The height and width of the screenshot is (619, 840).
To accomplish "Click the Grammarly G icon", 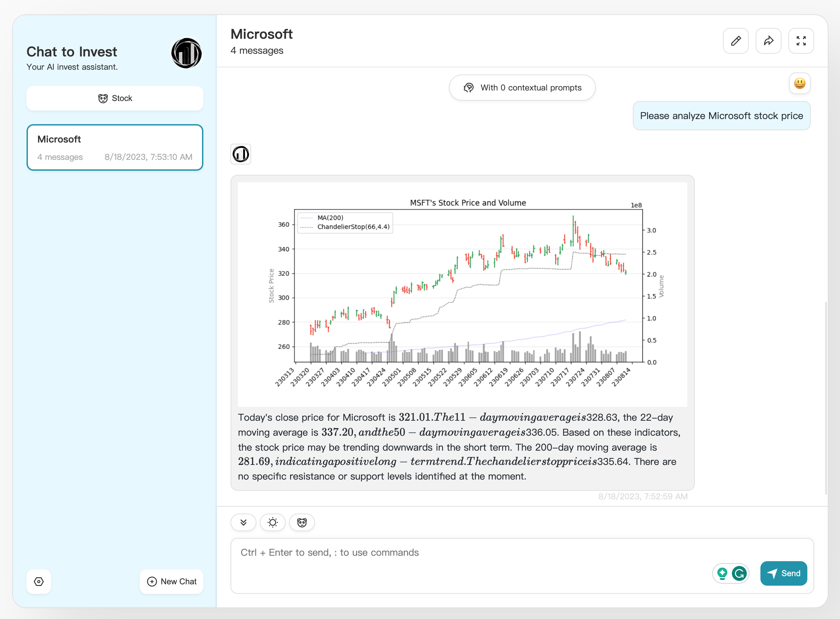I will pos(739,573).
